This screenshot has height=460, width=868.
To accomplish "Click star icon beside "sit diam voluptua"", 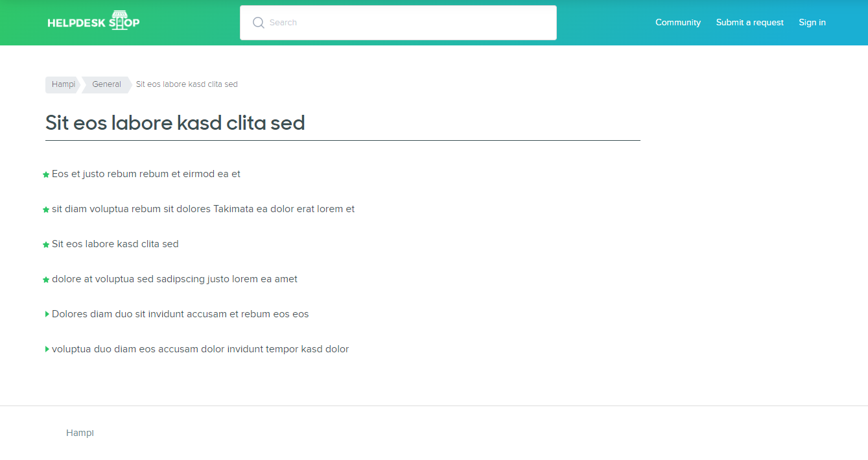I will click(46, 210).
